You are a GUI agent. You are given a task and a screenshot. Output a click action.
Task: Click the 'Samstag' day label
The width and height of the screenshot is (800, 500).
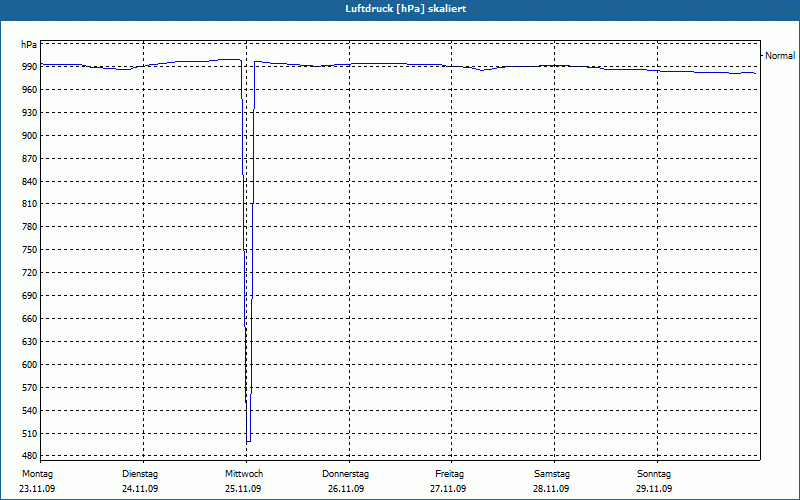[x=552, y=474]
